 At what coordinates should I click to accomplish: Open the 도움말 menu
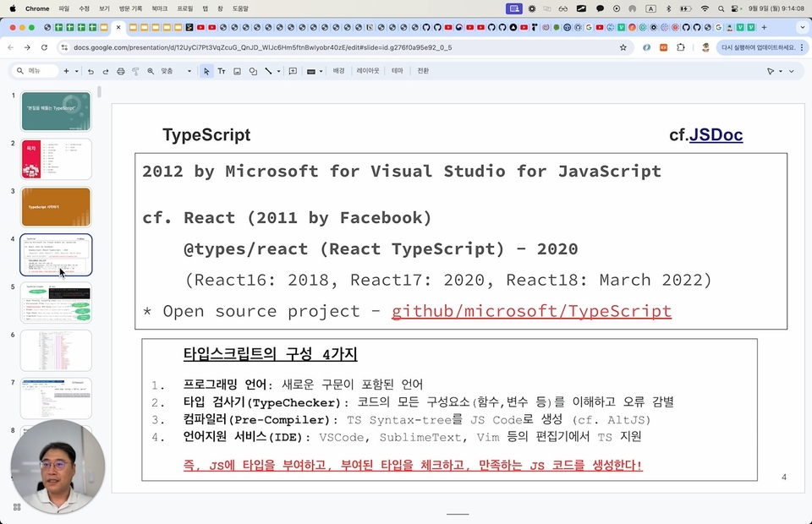(x=240, y=8)
